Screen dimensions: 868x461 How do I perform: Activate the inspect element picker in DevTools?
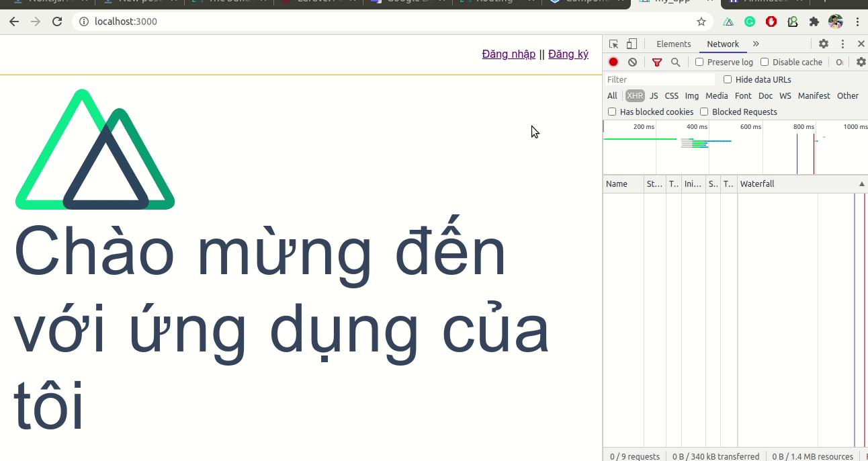[x=613, y=44]
